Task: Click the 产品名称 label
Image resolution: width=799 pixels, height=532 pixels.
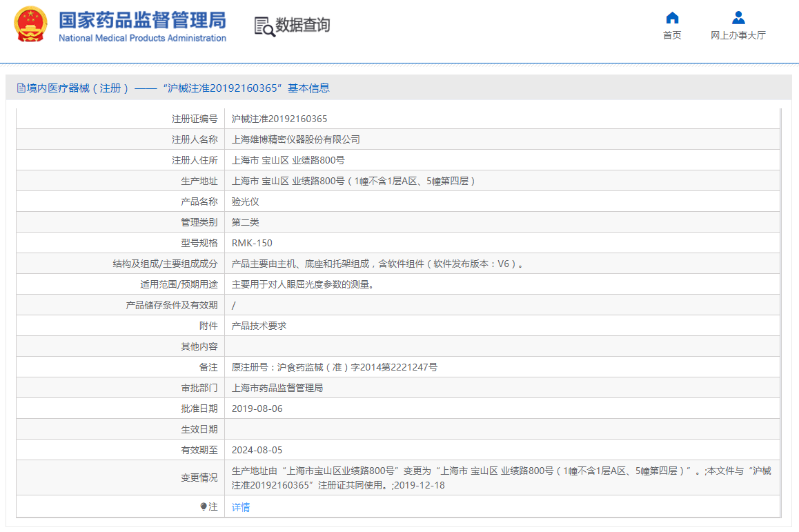Action: pyautogui.click(x=199, y=201)
